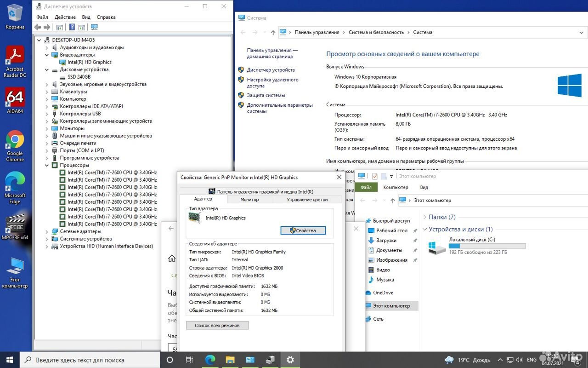Open Edge from the taskbar

pos(210,360)
